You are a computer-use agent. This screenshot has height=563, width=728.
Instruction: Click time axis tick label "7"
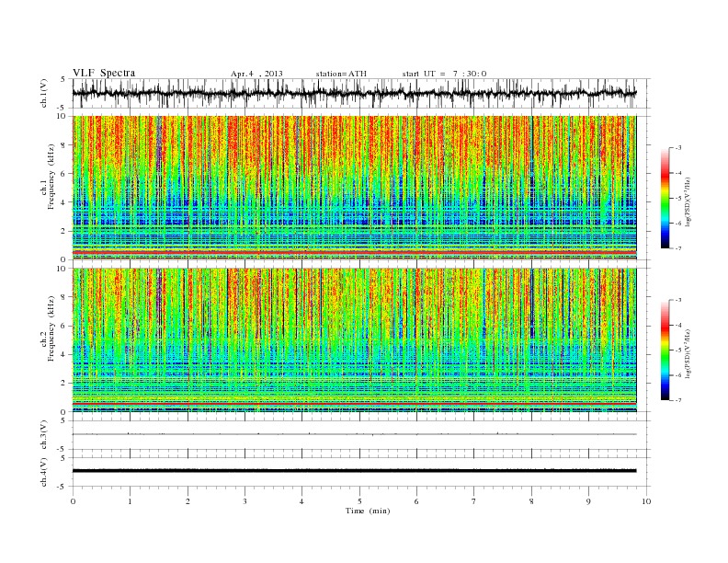[x=474, y=501]
